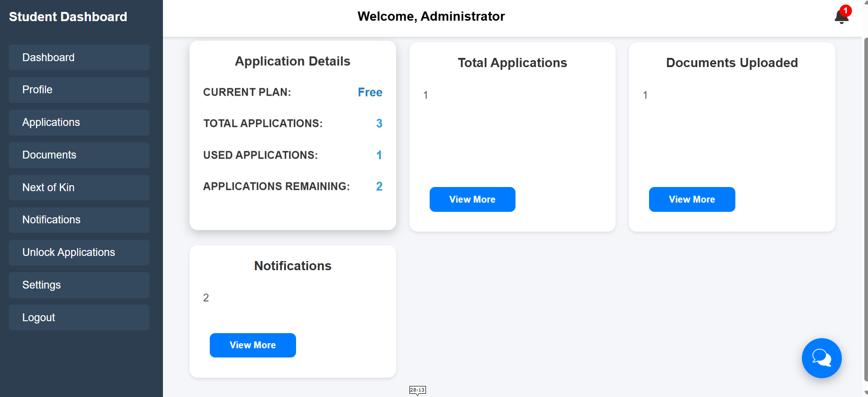Click the USED APPLICATIONS label
868x397 pixels.
pyautogui.click(x=260, y=155)
